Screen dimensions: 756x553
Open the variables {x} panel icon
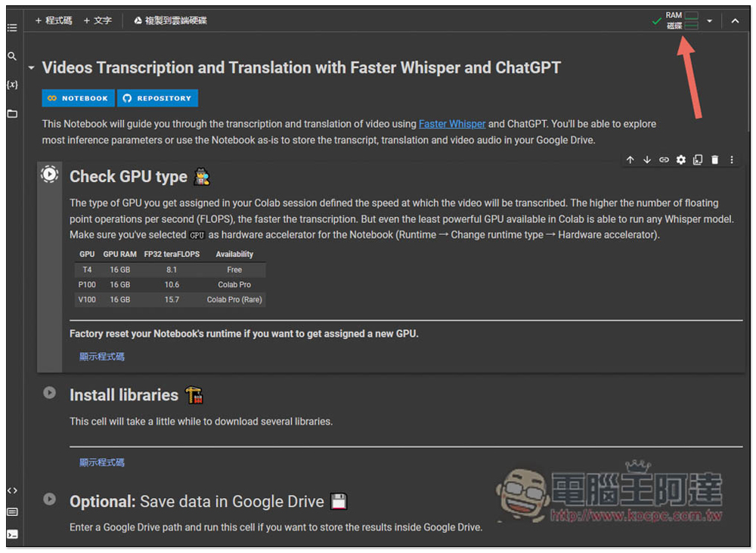(12, 85)
